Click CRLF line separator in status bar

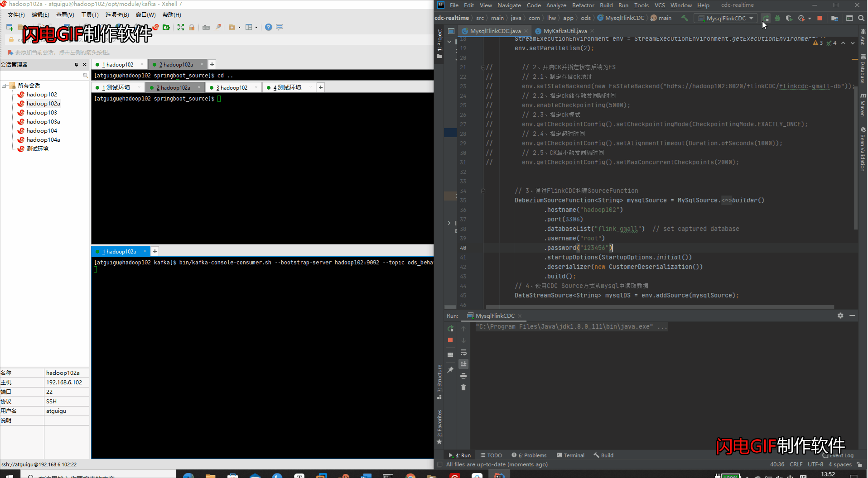(x=796, y=464)
